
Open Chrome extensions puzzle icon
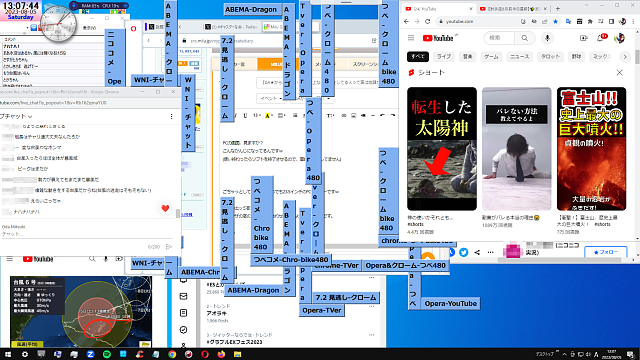point(590,21)
